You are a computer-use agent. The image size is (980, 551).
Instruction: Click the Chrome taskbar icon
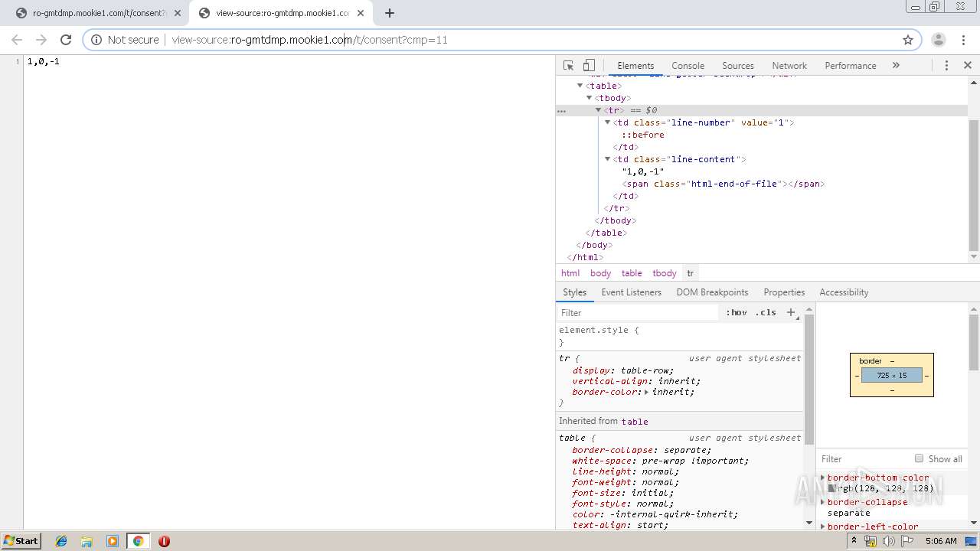[x=139, y=541]
